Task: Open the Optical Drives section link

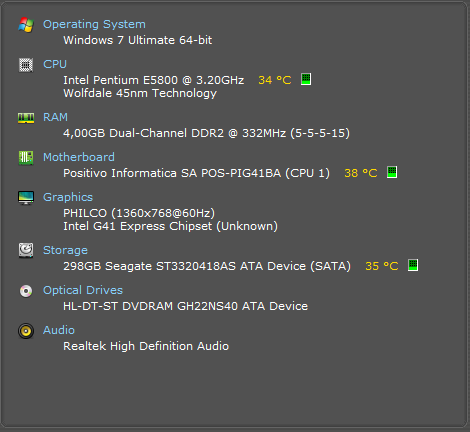Action: pos(83,290)
